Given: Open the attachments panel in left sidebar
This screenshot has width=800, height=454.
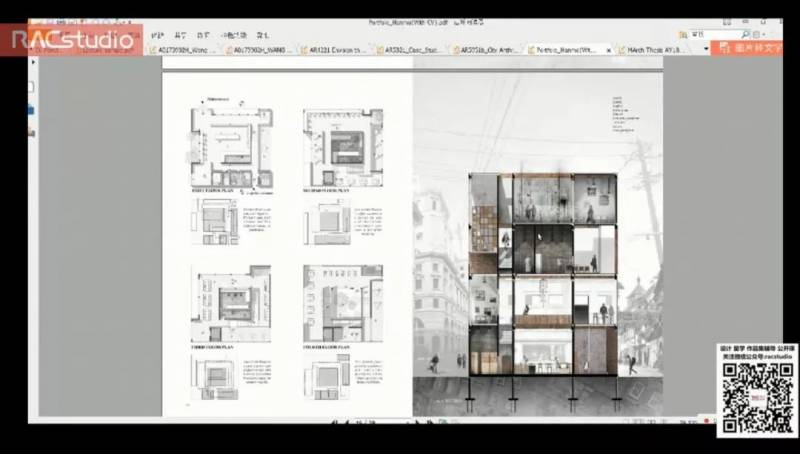Looking at the screenshot, I should pyautogui.click(x=33, y=131).
